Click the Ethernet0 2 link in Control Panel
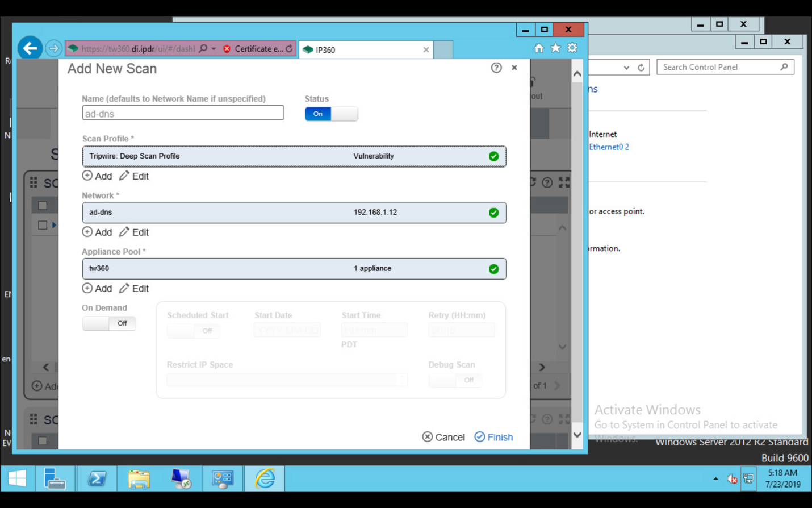This screenshot has height=508, width=812. tap(609, 147)
